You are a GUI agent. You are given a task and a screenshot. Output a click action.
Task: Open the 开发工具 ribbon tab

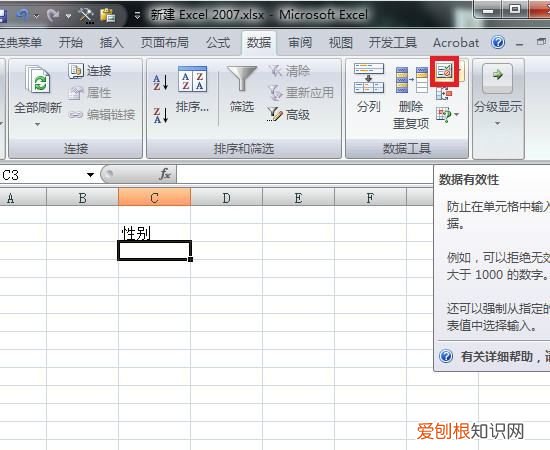point(393,42)
